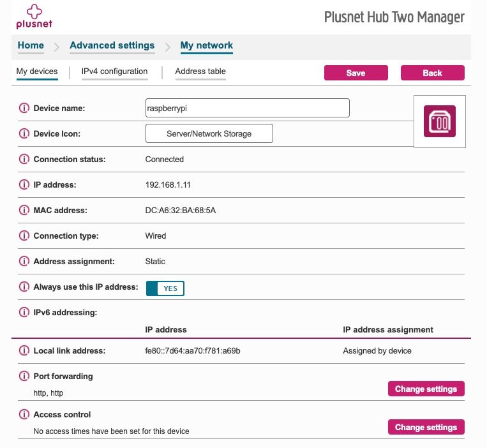The height and width of the screenshot is (448, 487).
Task: Select the My devices tab
Action: tap(37, 71)
